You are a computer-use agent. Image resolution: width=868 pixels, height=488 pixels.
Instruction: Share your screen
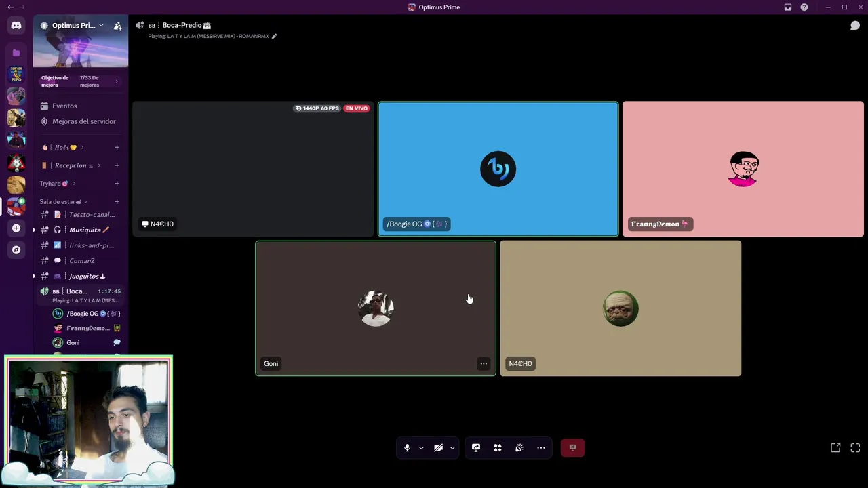coord(476,448)
